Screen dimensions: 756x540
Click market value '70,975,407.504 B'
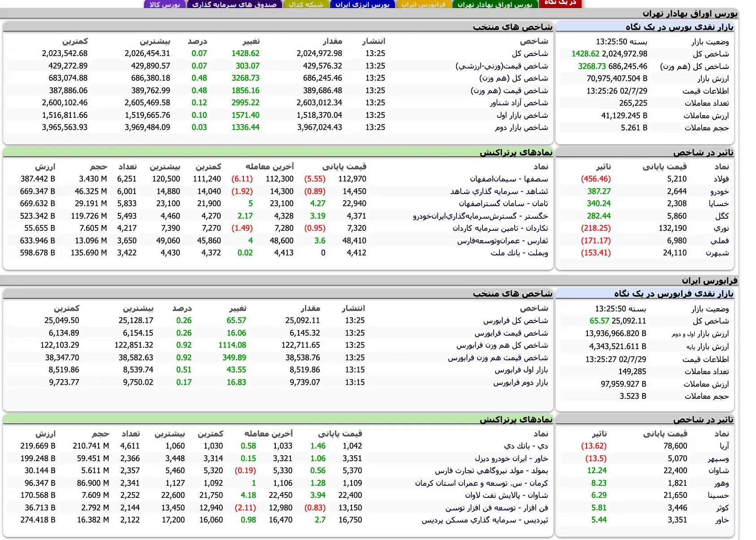[617, 78]
